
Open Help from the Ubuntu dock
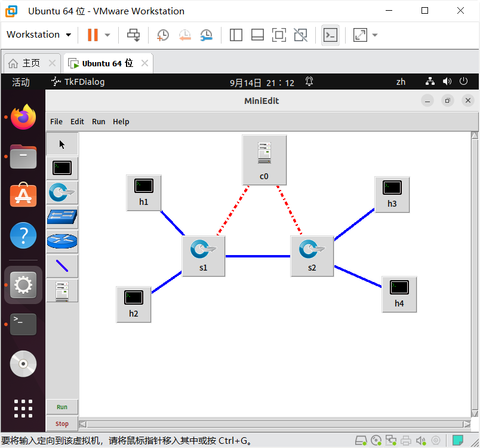pos(23,235)
